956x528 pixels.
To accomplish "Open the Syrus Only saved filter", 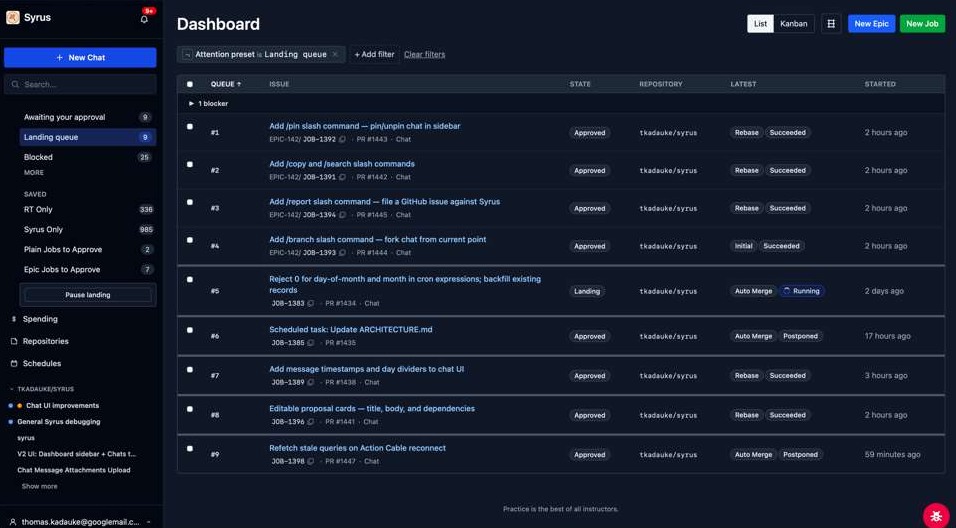I will (x=88, y=230).
